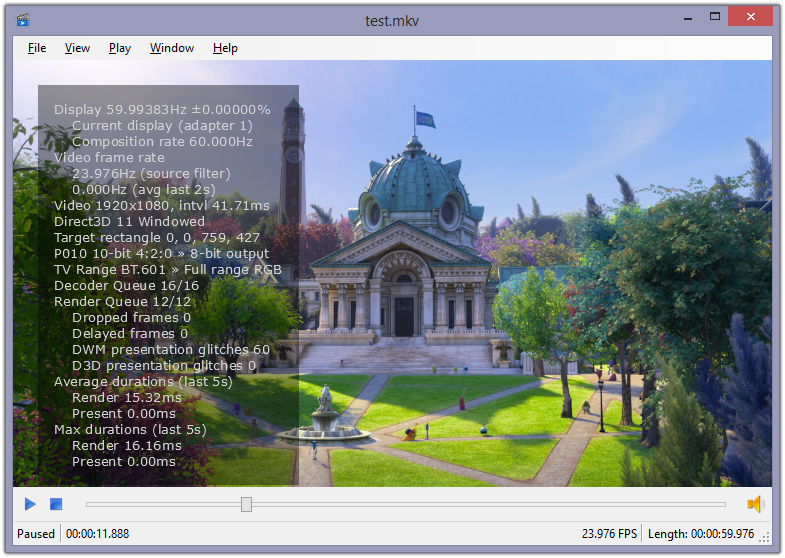Click the Length: 00:00:59.976 status entry
This screenshot has width=785, height=558.
pos(701,534)
